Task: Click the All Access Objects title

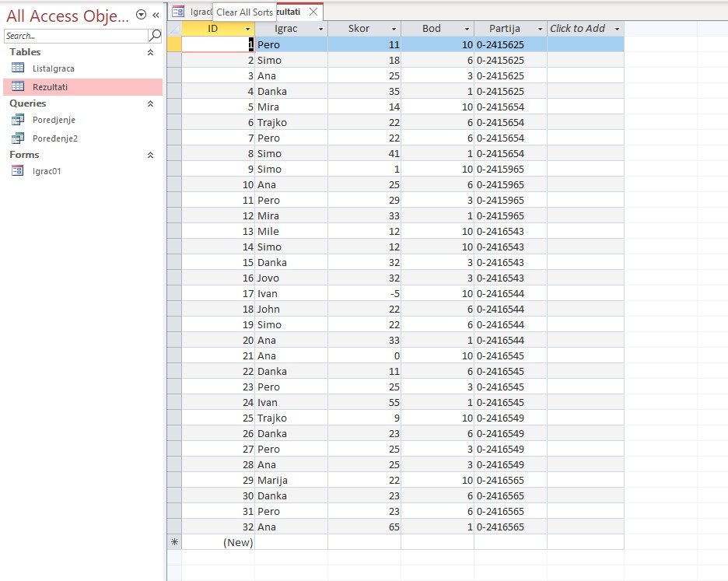Action: point(68,16)
